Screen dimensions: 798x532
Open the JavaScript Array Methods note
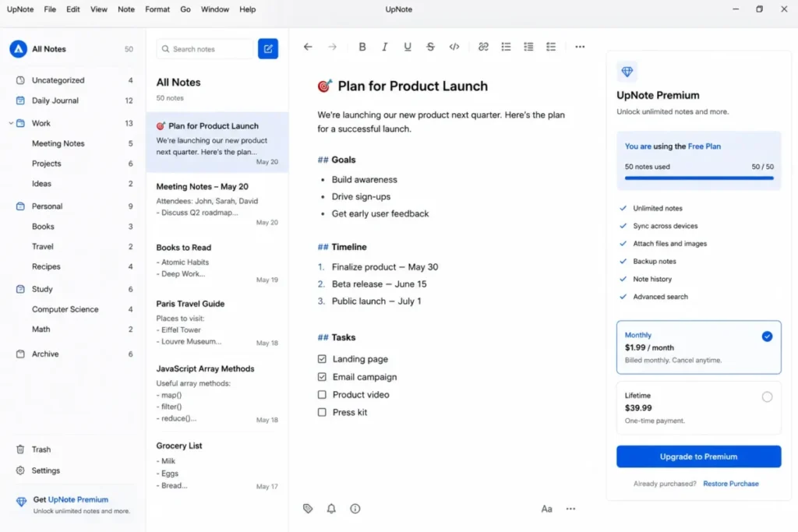(217, 393)
